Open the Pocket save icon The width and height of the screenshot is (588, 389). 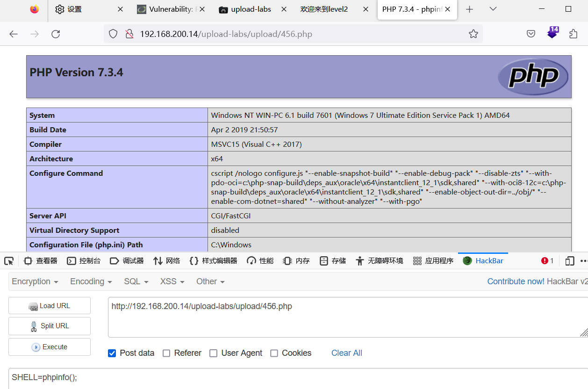[531, 34]
